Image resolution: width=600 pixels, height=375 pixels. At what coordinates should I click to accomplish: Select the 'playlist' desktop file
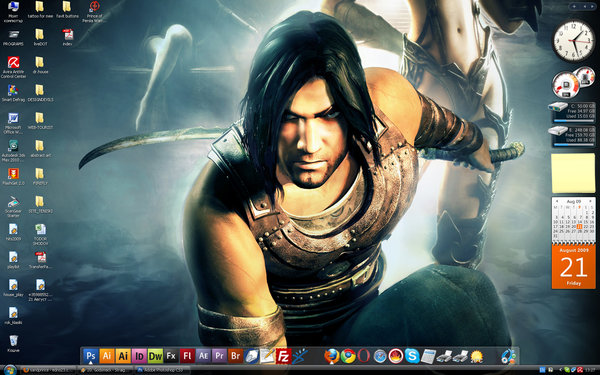coord(13,260)
